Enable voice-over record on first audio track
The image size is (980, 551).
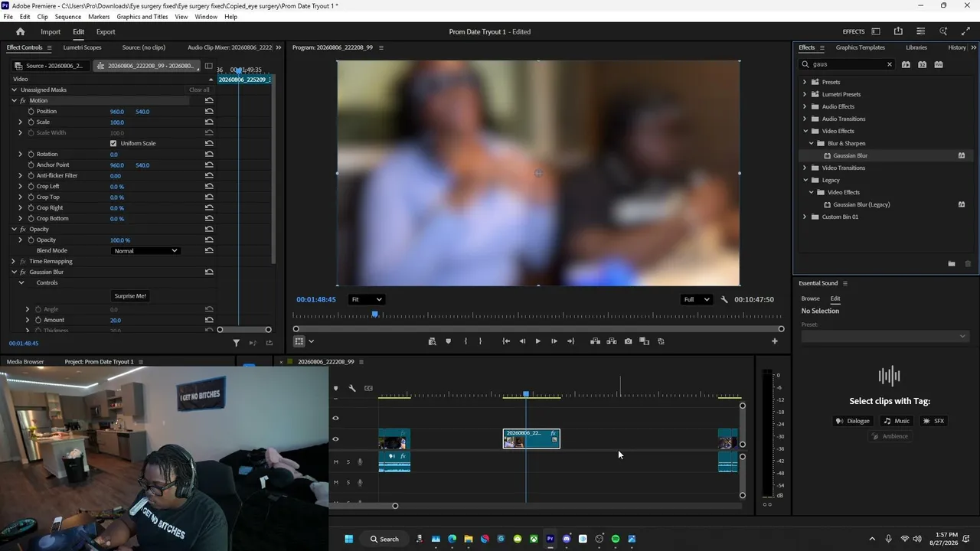[360, 461]
